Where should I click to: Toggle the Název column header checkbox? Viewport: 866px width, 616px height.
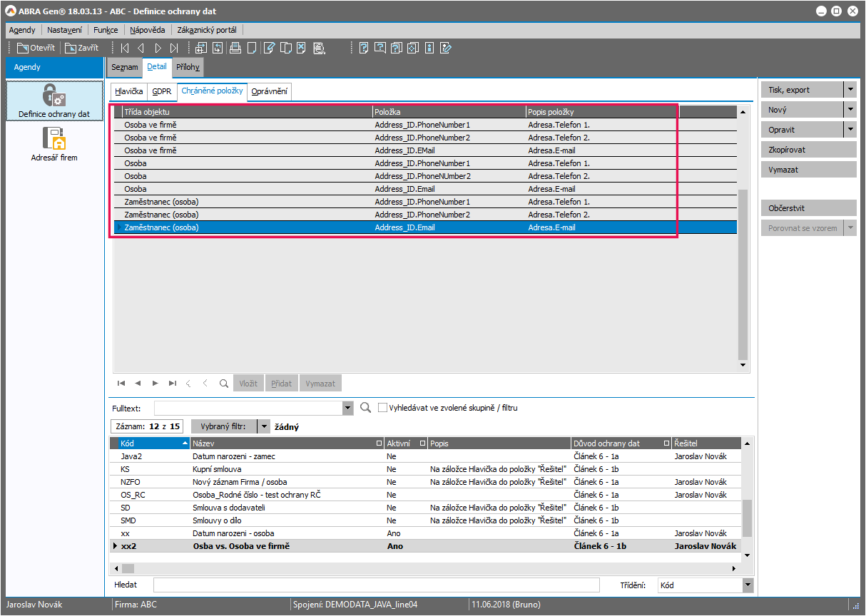pos(379,443)
